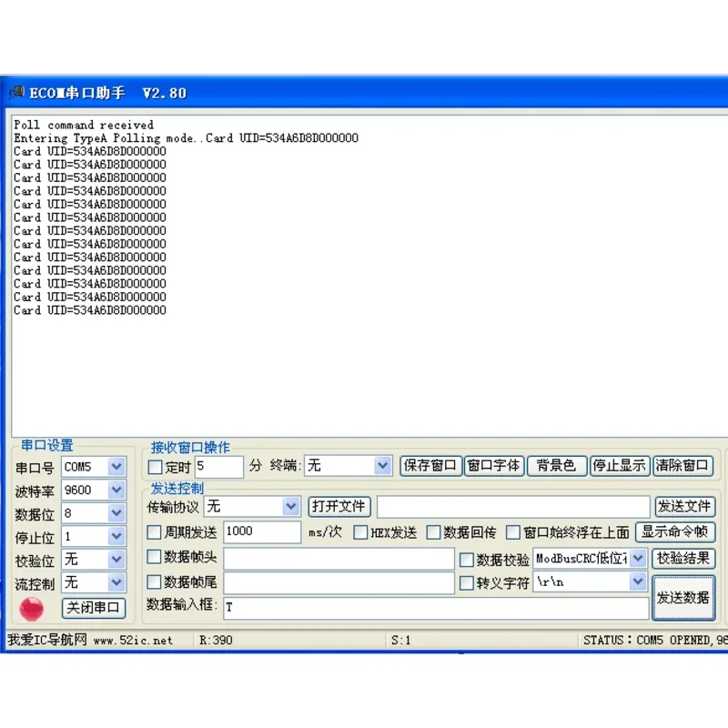Click the 发送文件 send file button
The height and width of the screenshot is (728, 728).
pyautogui.click(x=685, y=506)
